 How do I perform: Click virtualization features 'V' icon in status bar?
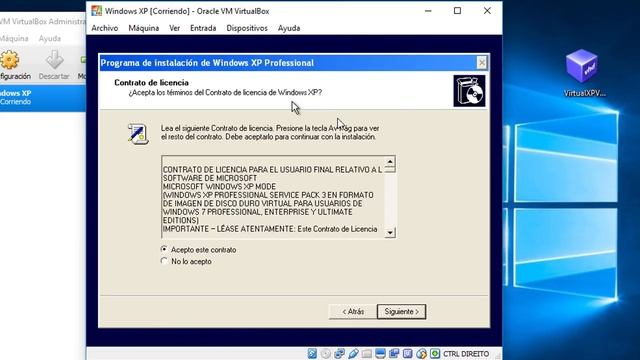tap(408, 353)
